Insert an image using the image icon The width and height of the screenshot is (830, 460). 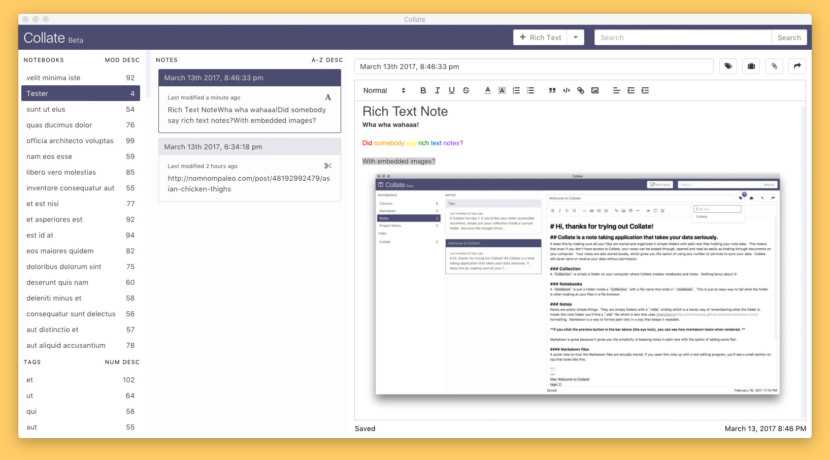click(x=595, y=90)
